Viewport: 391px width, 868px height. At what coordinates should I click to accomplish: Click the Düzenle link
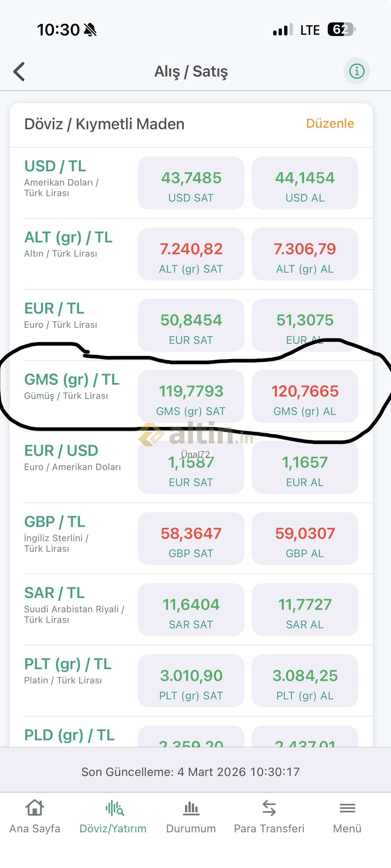(x=330, y=123)
